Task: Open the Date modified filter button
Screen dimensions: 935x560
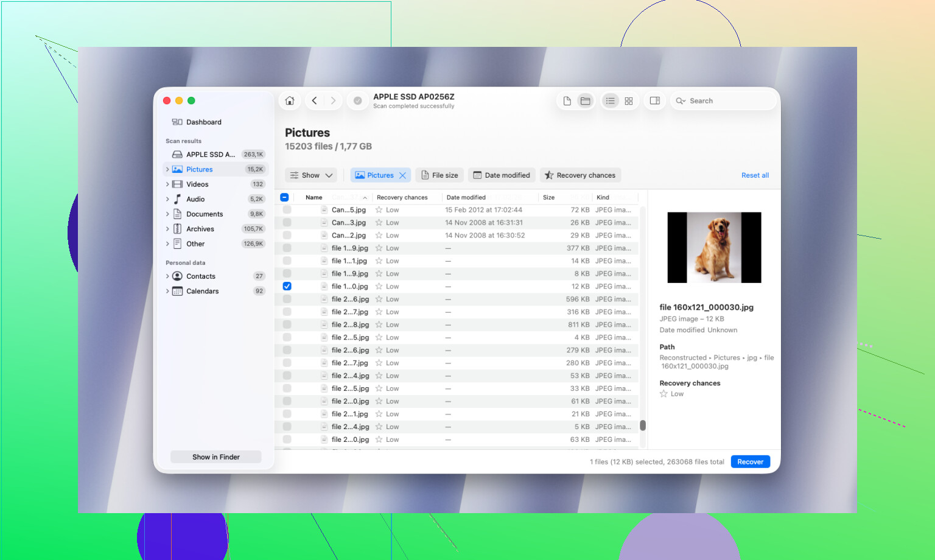Action: click(x=502, y=175)
